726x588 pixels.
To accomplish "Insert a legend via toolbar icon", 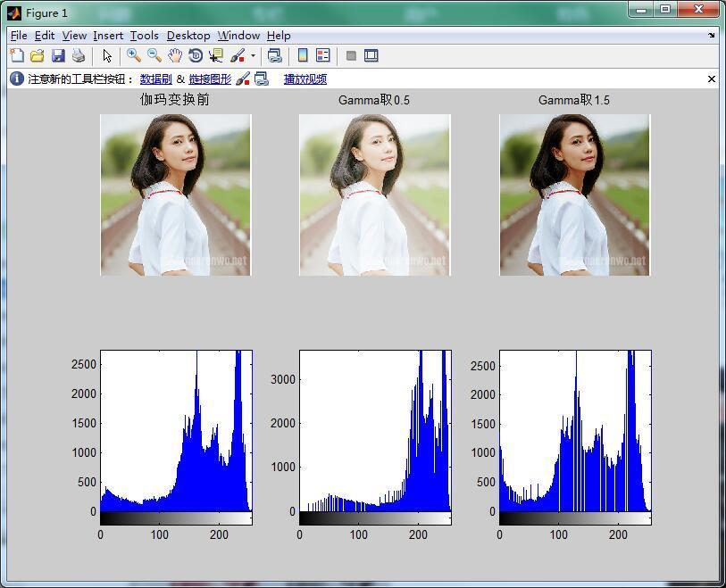I will point(323,56).
